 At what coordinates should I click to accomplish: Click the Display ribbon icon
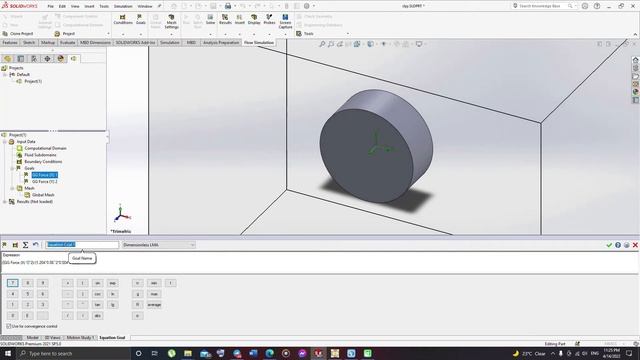tap(254, 19)
